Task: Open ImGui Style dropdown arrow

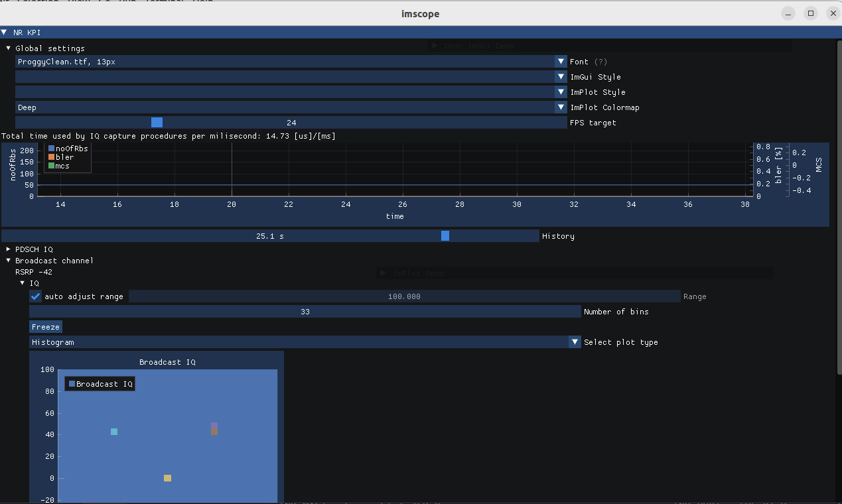Action: 561,77
